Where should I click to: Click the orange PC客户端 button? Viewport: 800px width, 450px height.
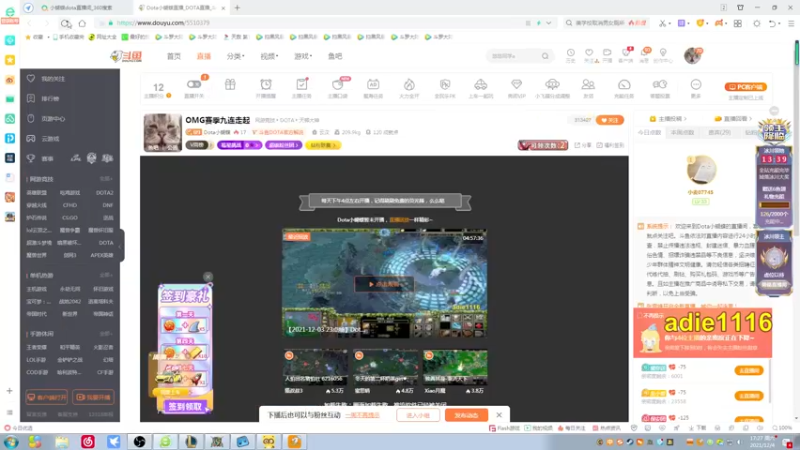[746, 87]
